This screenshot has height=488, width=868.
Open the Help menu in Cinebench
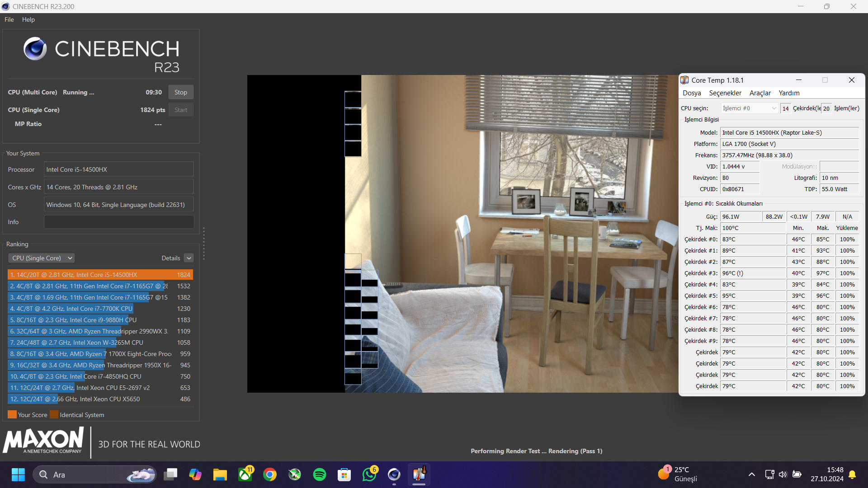pyautogui.click(x=28, y=19)
